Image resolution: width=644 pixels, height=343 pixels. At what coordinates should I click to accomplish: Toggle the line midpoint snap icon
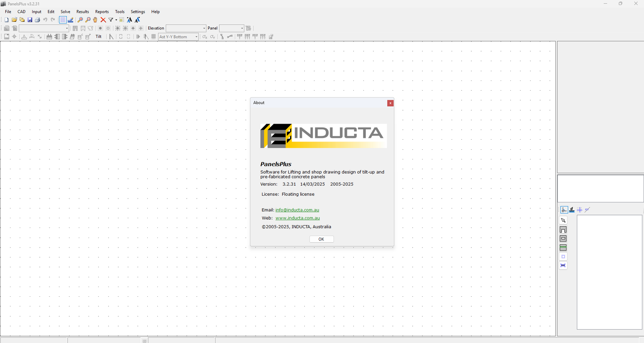[x=587, y=210]
